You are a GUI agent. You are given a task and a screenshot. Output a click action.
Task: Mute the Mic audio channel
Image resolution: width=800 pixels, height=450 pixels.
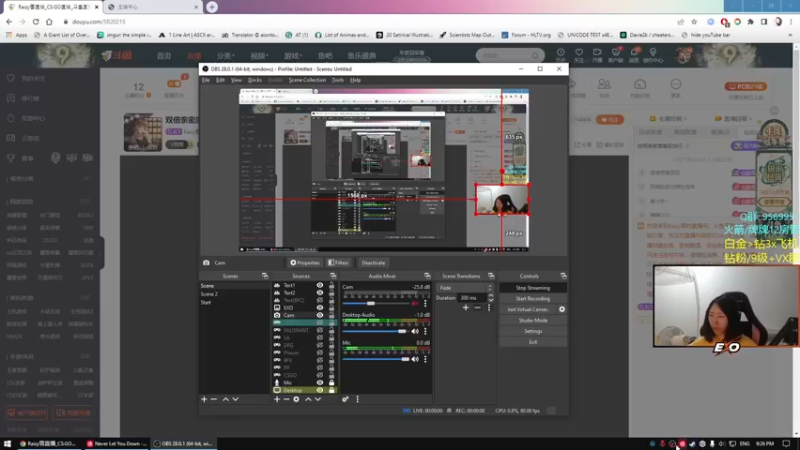coord(415,359)
